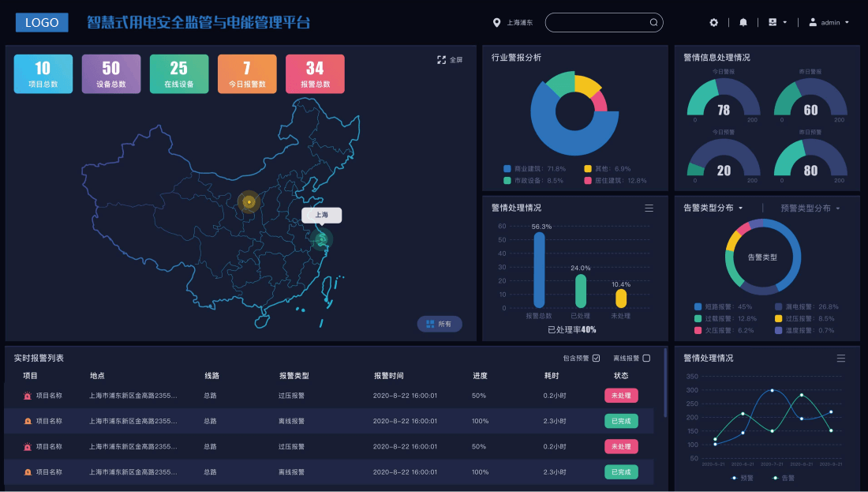The width and height of the screenshot is (868, 492).
Task: Click the 所有 button on the map
Action: coord(440,324)
